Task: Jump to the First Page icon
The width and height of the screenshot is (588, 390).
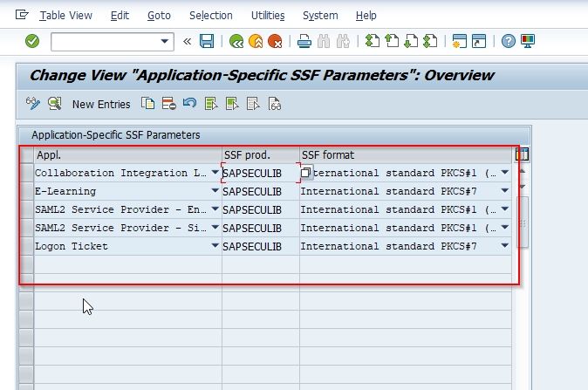Action: (x=373, y=41)
